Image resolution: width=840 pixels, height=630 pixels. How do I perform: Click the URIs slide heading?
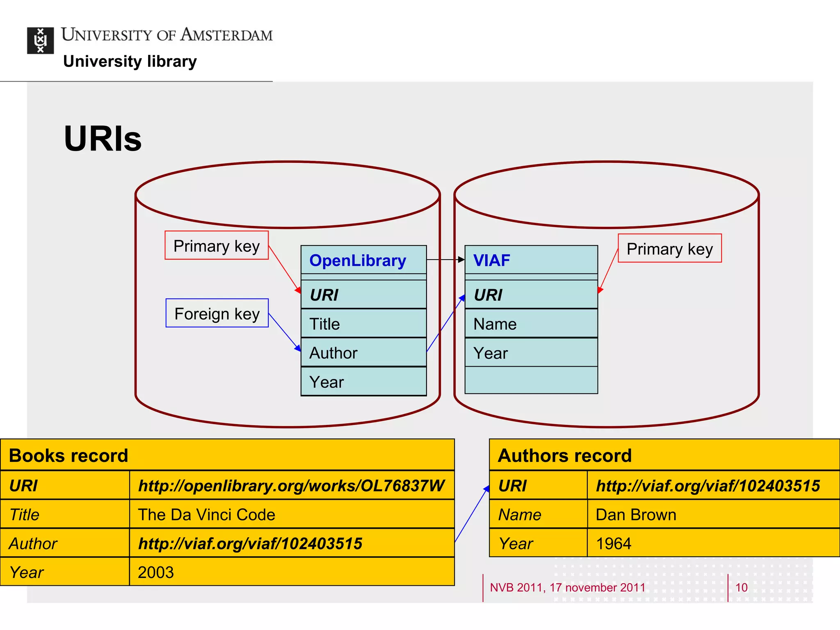pos(103,139)
